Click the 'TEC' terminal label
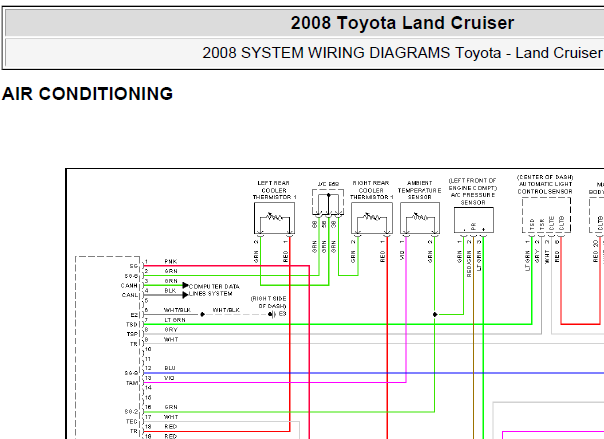Screen dimensions: 604x439 [x=132, y=422]
